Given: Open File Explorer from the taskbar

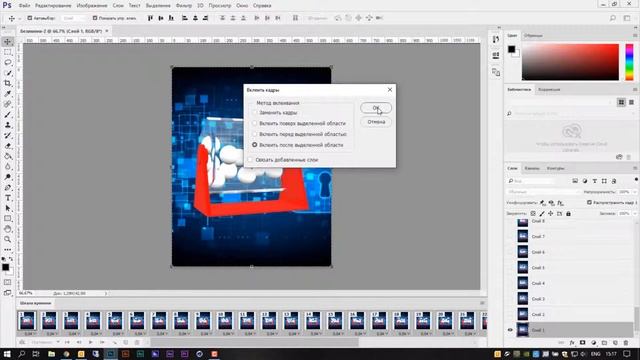Looking at the screenshot, I should click(51, 354).
